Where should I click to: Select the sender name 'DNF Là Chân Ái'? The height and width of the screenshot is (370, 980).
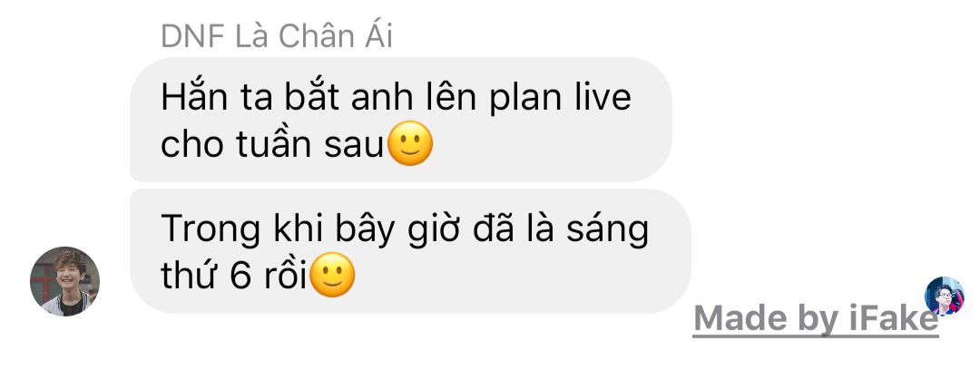(x=277, y=37)
